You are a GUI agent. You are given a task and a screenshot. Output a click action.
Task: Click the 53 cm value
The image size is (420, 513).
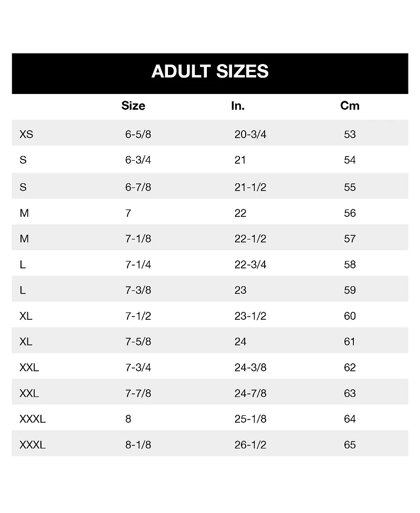[350, 134]
